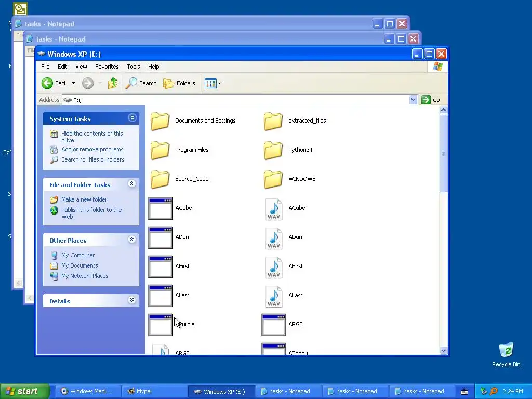532x399 pixels.
Task: Select the extracted_files folder icon
Action: point(273,121)
